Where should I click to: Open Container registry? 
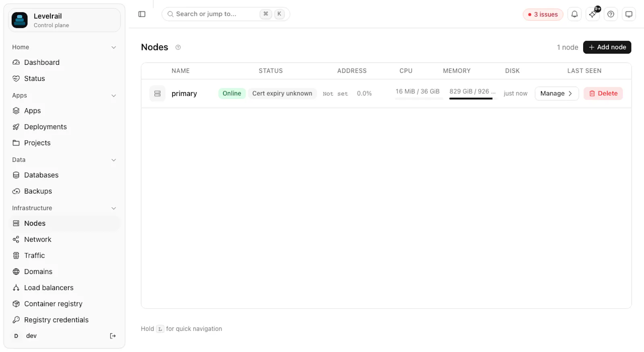[x=64, y=304]
